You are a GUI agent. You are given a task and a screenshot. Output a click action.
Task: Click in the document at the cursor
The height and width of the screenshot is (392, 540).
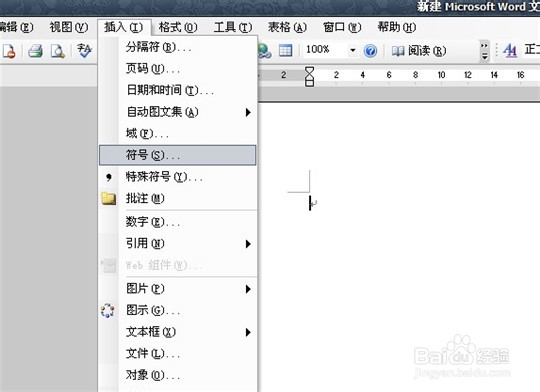tap(310, 203)
